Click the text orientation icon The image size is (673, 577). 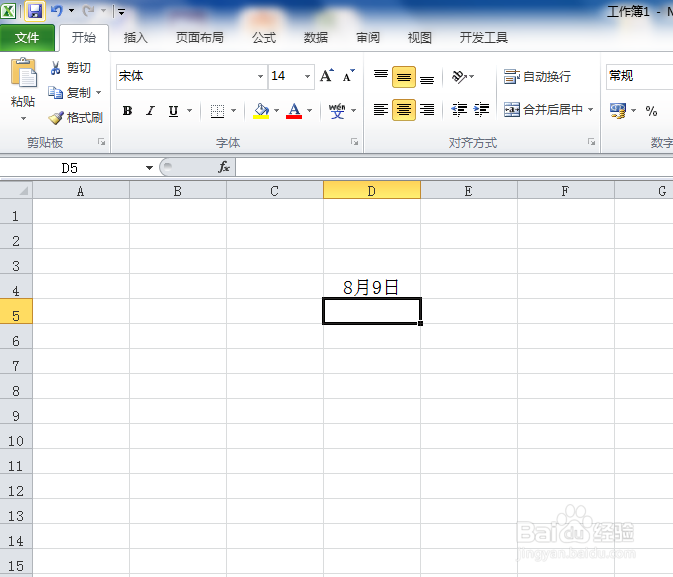coord(459,77)
